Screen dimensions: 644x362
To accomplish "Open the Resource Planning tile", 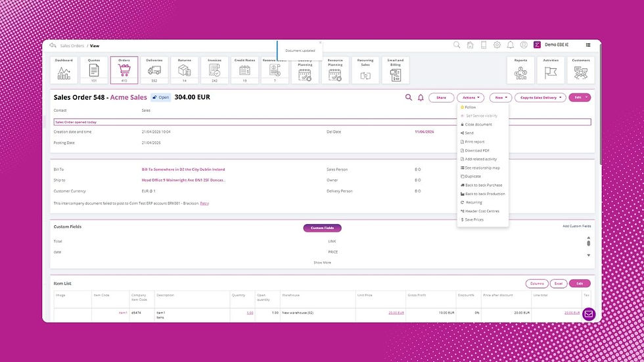I will pos(335,70).
